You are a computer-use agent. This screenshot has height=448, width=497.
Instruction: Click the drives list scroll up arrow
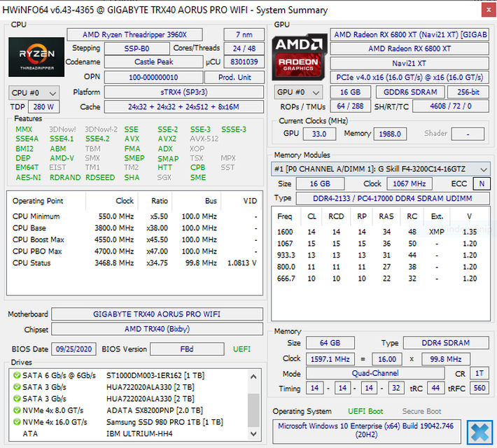coord(253,377)
